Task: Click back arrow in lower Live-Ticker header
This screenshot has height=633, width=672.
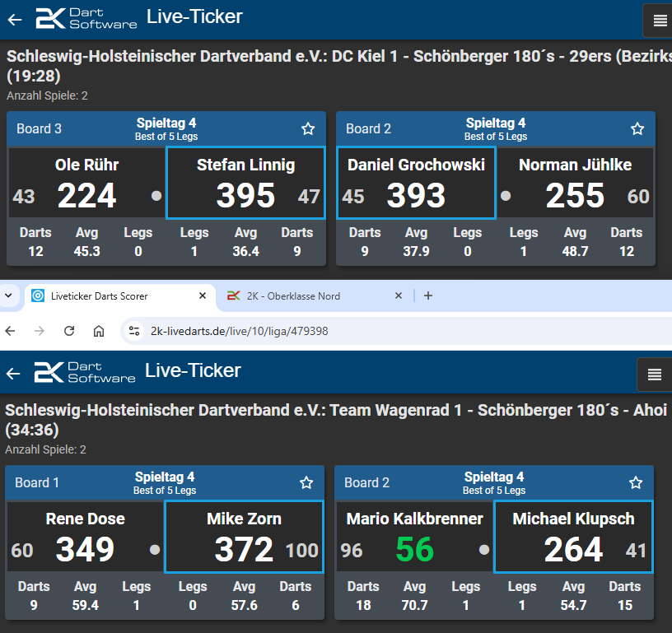Action: tap(13, 374)
